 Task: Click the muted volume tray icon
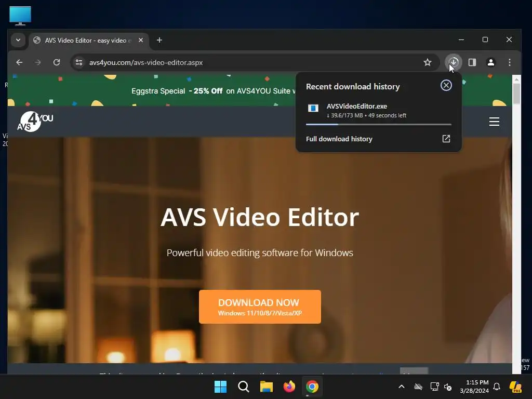pyautogui.click(x=448, y=387)
